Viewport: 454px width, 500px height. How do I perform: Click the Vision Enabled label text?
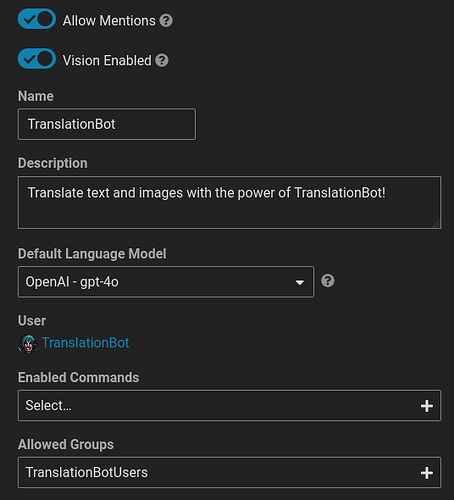coord(107,60)
